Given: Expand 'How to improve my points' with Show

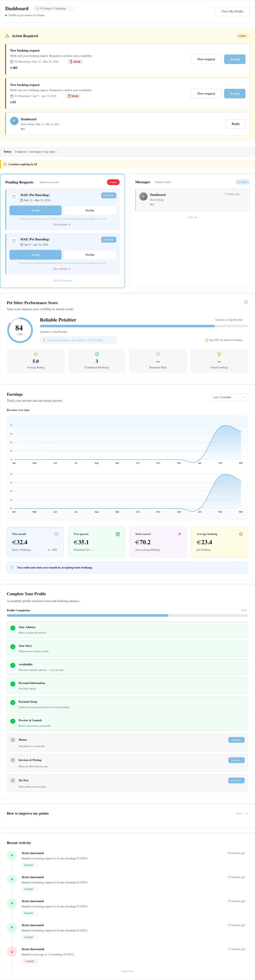Looking at the screenshot, I should pyautogui.click(x=242, y=813).
